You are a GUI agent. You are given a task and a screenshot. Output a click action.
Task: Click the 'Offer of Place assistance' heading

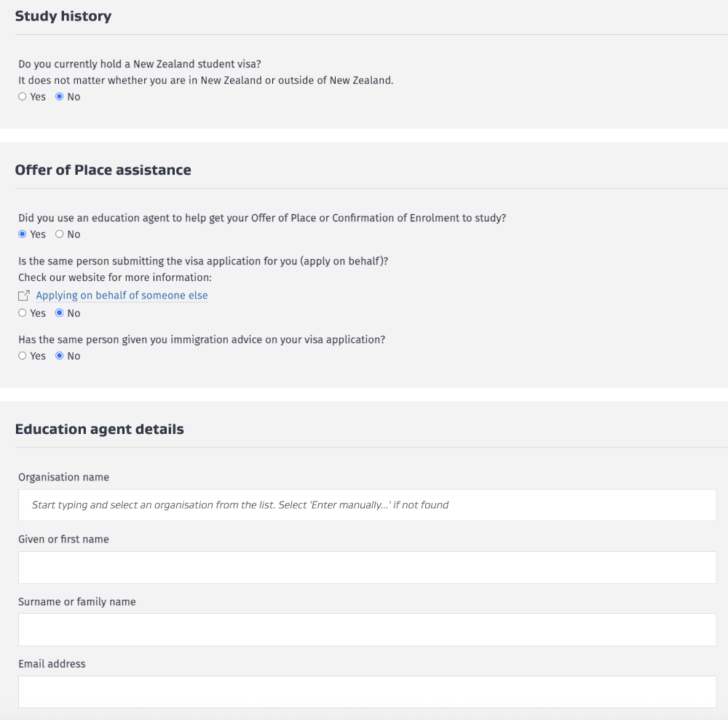coord(103,170)
